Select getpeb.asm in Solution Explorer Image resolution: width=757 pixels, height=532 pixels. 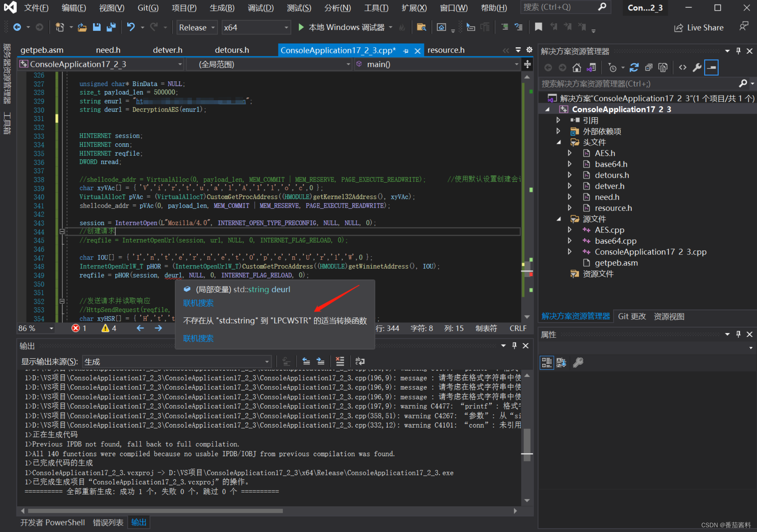pyautogui.click(x=616, y=263)
